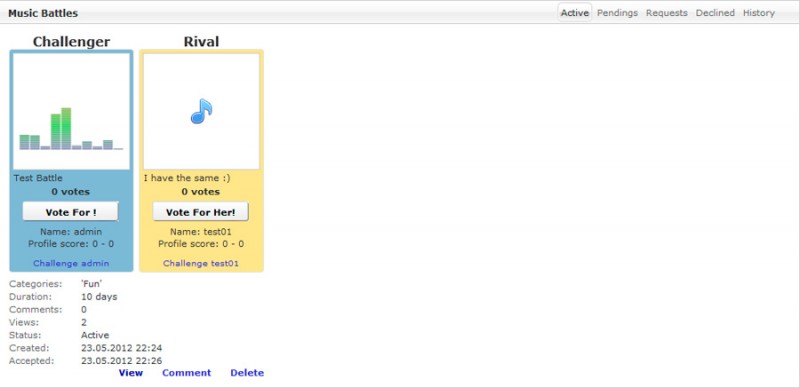
Task: Open the History tab
Action: pos(759,13)
